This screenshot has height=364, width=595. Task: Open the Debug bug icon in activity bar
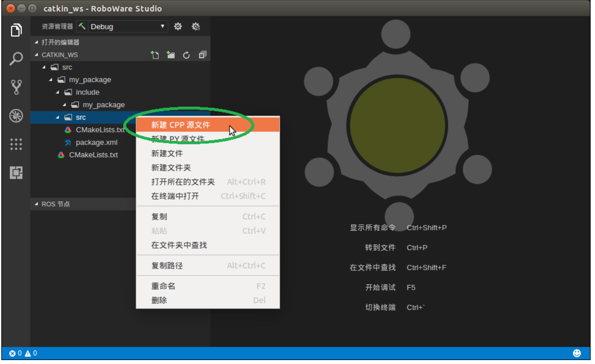(16, 116)
